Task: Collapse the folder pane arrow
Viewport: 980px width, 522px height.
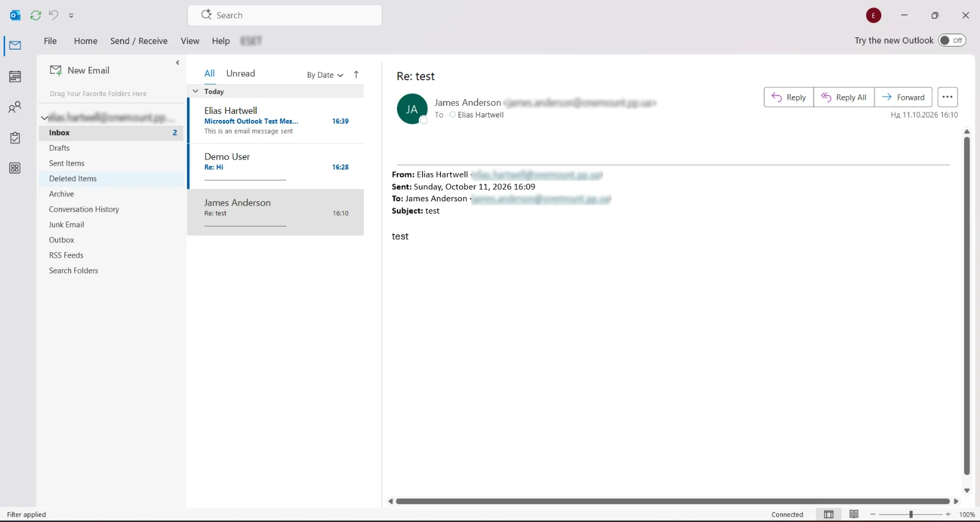Action: (x=178, y=62)
